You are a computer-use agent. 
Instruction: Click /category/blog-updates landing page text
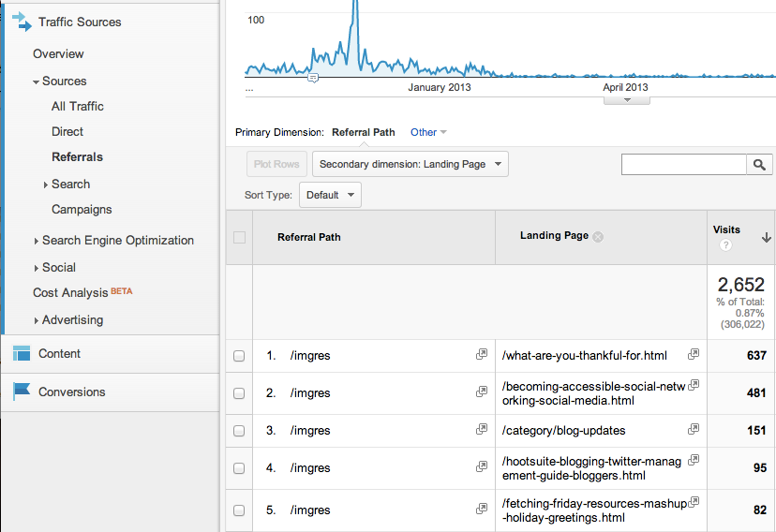(x=563, y=431)
